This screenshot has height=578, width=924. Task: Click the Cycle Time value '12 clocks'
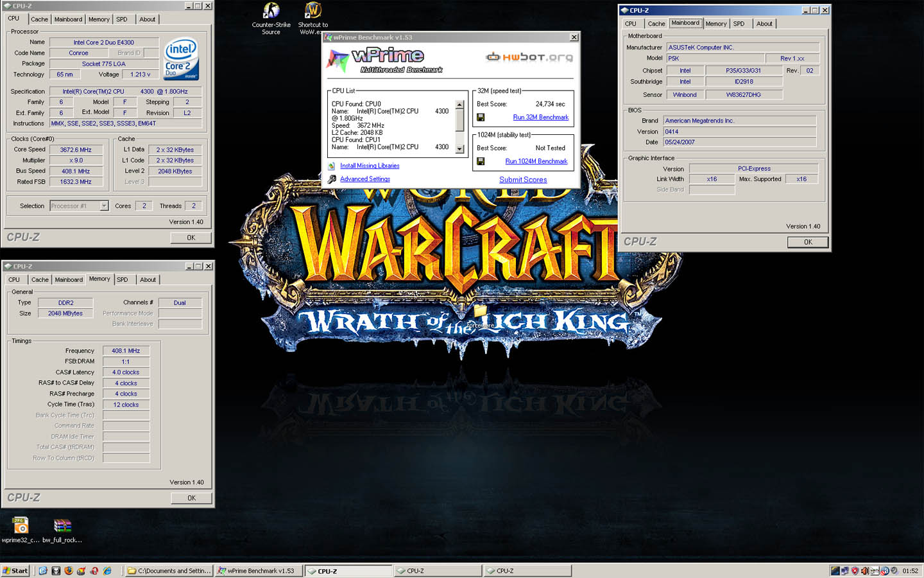[126, 405]
